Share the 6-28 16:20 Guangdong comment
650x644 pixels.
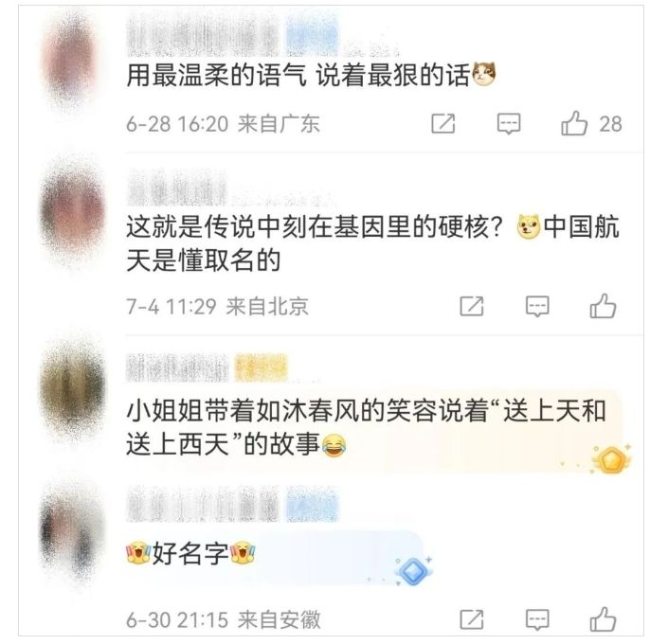point(443,123)
